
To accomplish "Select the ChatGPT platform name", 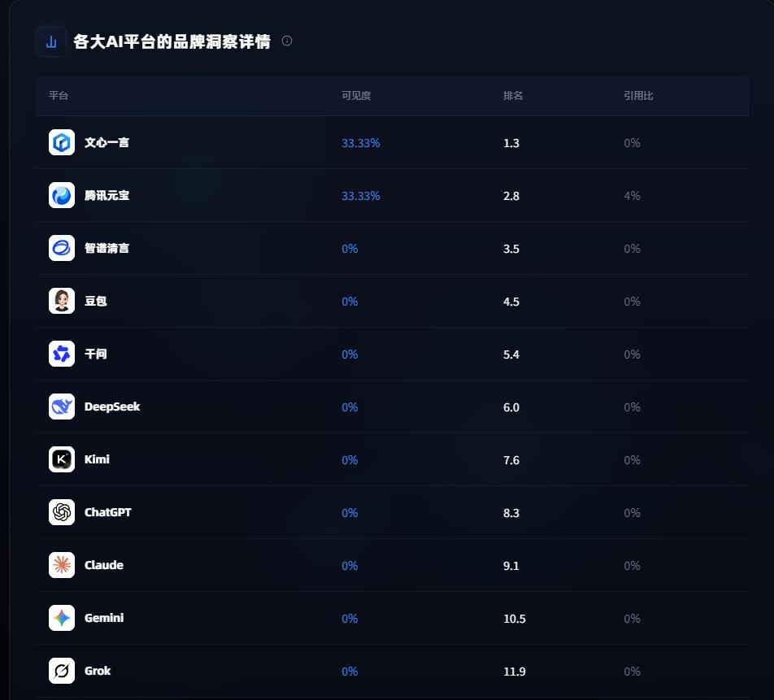I will pyautogui.click(x=107, y=512).
